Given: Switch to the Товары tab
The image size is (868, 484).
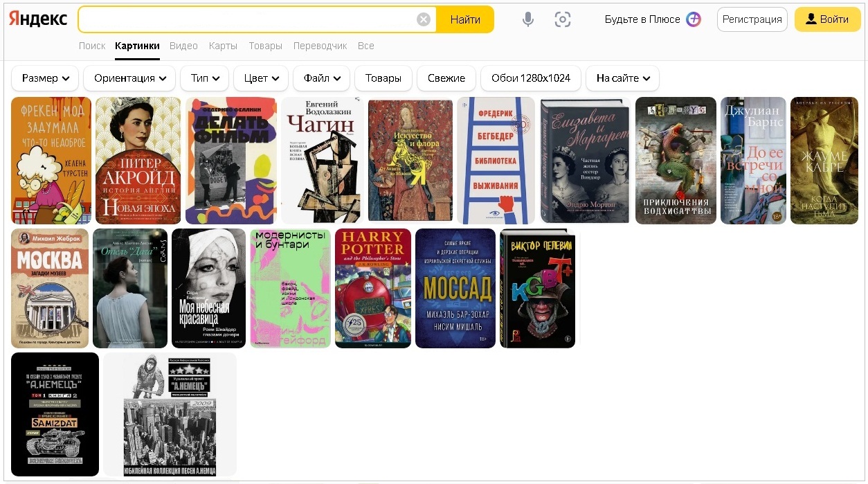Looking at the screenshot, I should [x=265, y=46].
